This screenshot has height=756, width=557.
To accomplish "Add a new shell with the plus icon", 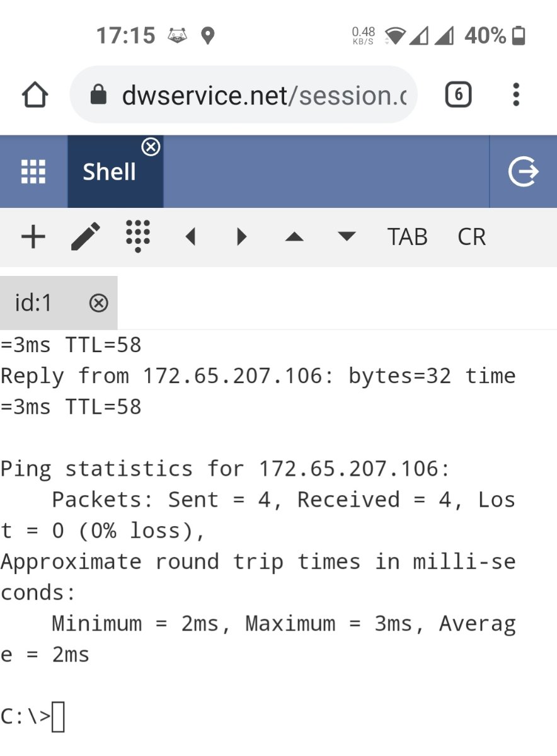I will 33,238.
